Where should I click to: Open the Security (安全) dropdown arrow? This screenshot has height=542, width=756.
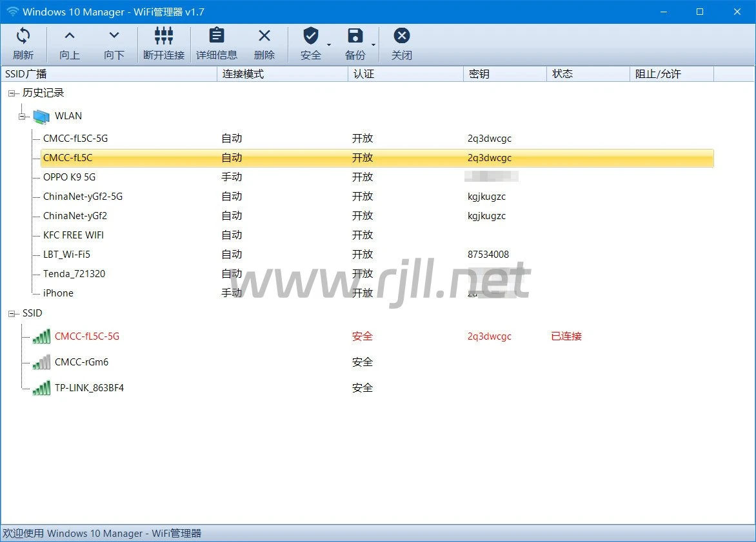pos(329,45)
